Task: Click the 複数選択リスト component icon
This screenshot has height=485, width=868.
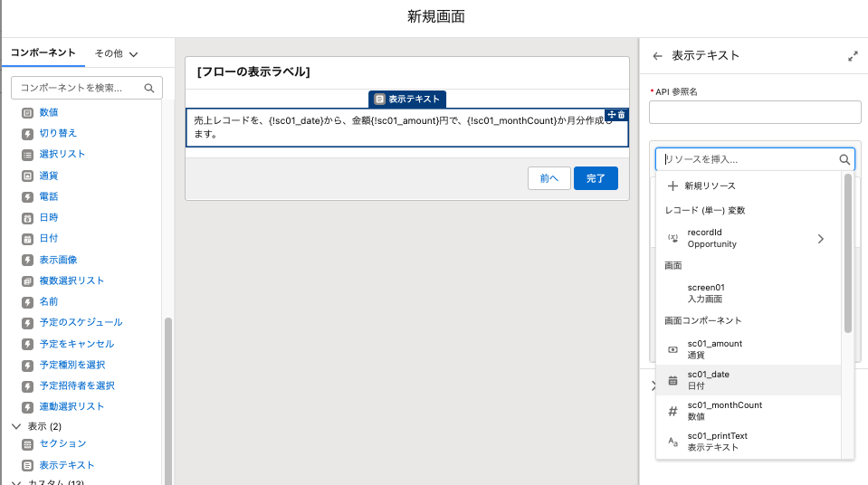Action: coord(28,281)
